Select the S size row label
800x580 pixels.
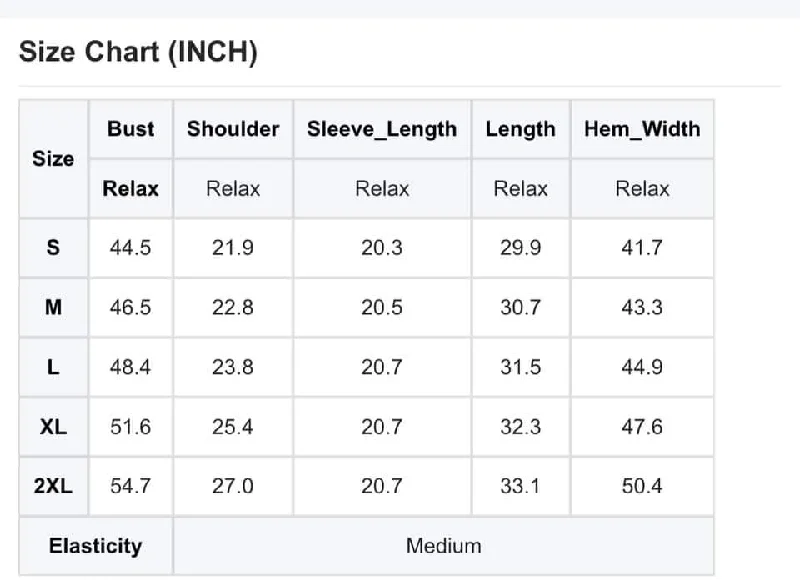click(x=53, y=248)
